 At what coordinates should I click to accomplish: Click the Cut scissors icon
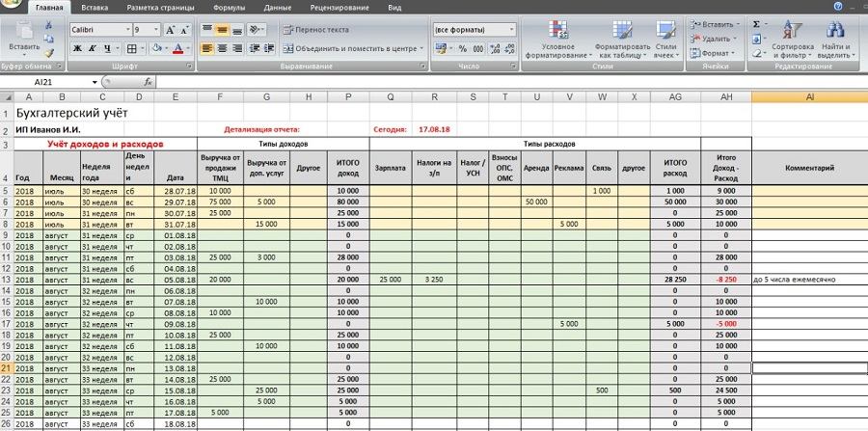[x=49, y=24]
